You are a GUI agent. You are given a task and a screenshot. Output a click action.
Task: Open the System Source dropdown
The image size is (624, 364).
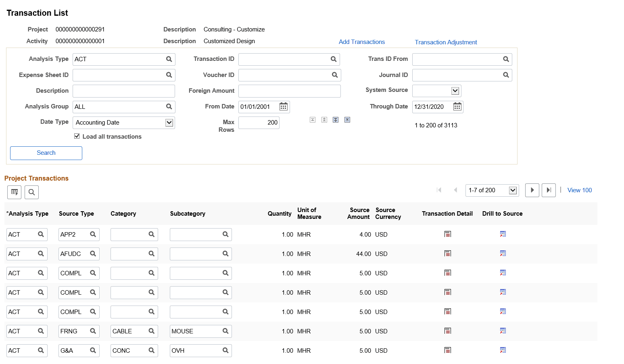point(455,90)
